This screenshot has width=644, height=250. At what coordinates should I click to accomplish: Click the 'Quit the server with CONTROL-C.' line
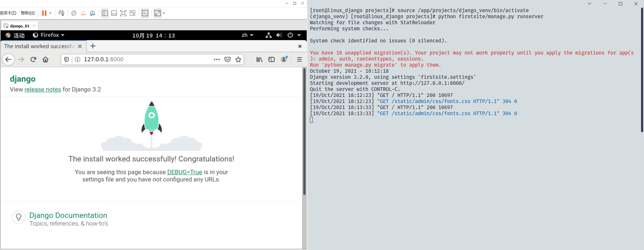(355, 89)
